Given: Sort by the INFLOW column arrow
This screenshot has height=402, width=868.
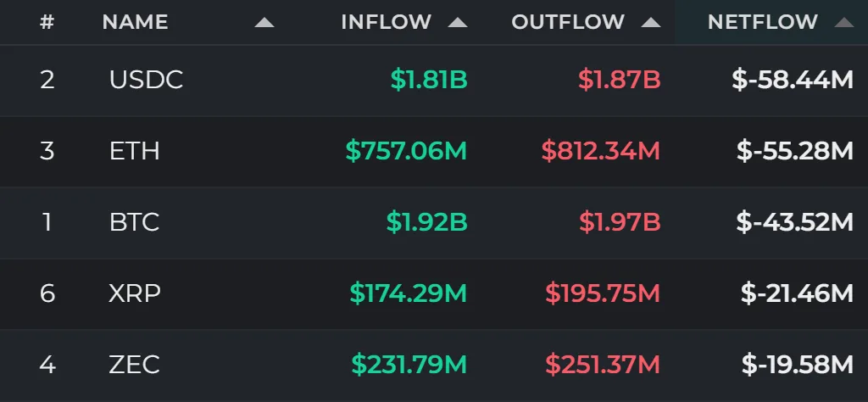Looking at the screenshot, I should 457,23.
